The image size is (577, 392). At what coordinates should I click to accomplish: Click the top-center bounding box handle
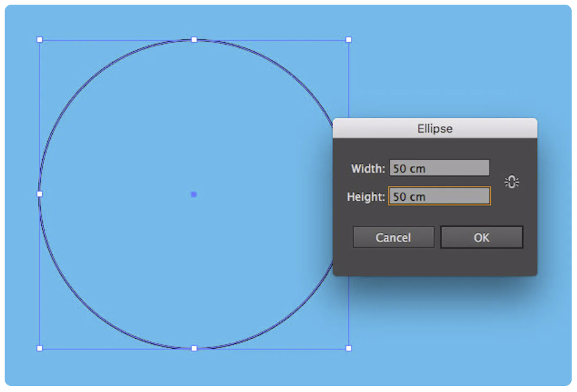194,40
